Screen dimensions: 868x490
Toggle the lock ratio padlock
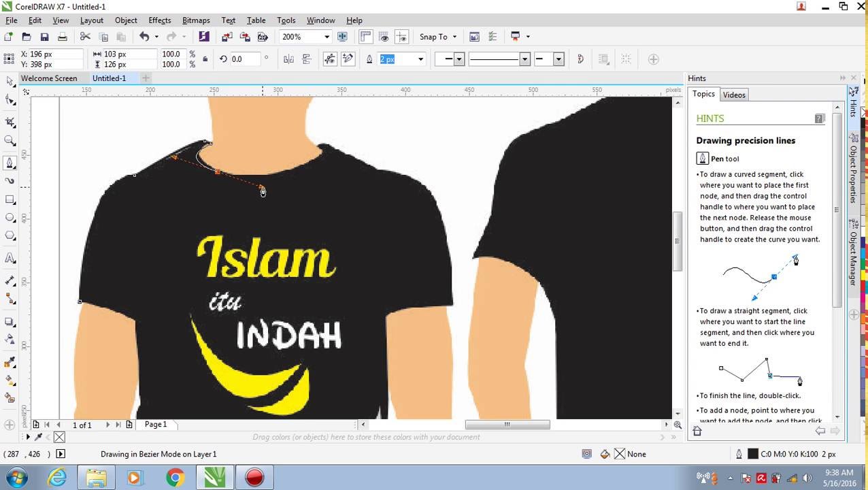pyautogui.click(x=205, y=59)
